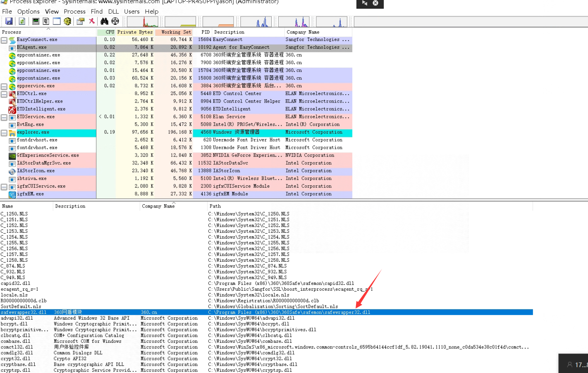Collapse the EasyConnect.exe process tree
The height and width of the screenshot is (373, 588).
pyautogui.click(x=4, y=40)
